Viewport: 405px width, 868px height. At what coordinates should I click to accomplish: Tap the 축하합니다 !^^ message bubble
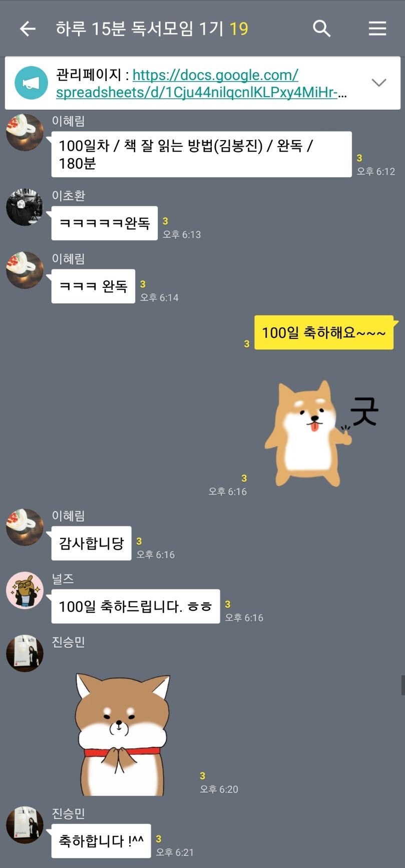tap(101, 841)
